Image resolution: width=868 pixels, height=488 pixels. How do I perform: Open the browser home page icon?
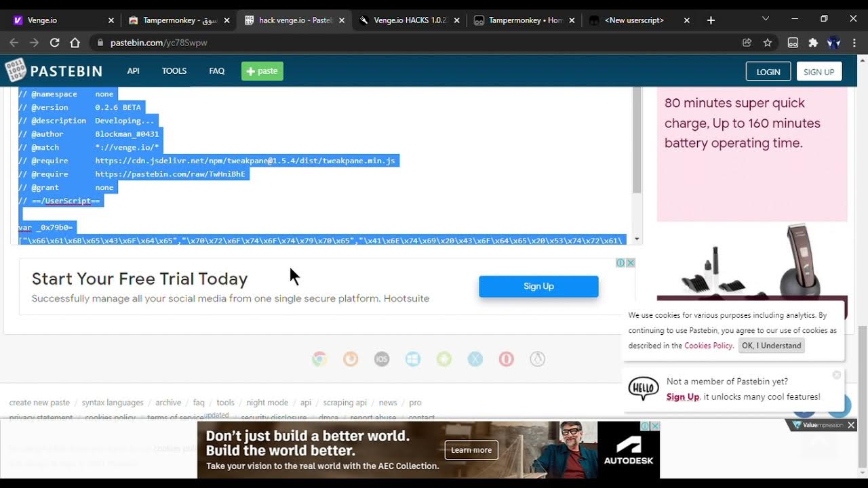(x=75, y=43)
